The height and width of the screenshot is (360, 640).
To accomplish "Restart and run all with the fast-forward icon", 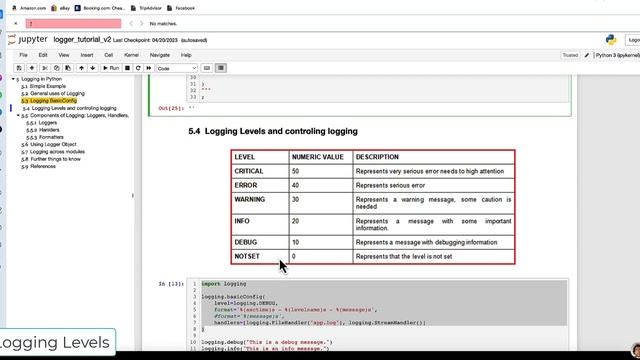I will pyautogui.click(x=149, y=68).
